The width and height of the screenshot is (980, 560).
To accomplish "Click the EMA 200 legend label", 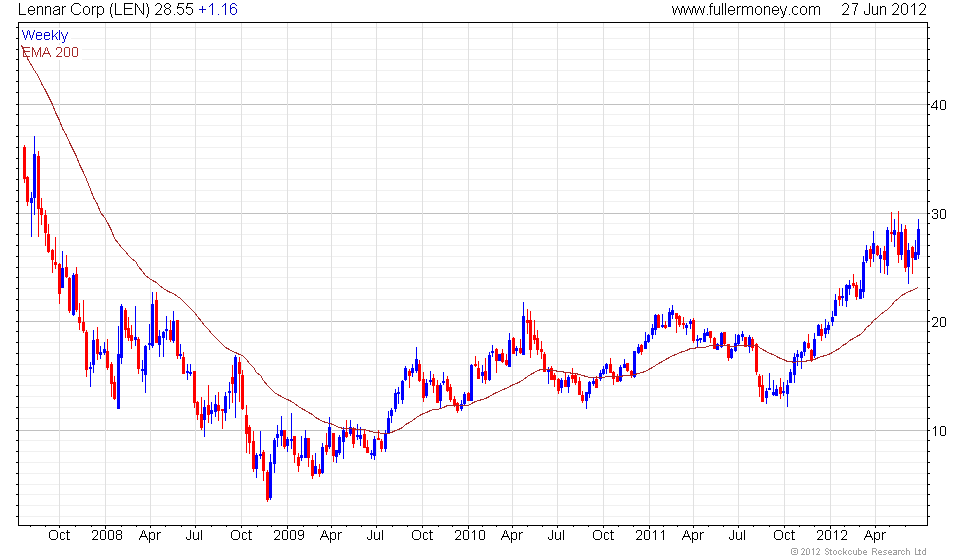I will pyautogui.click(x=51, y=52).
